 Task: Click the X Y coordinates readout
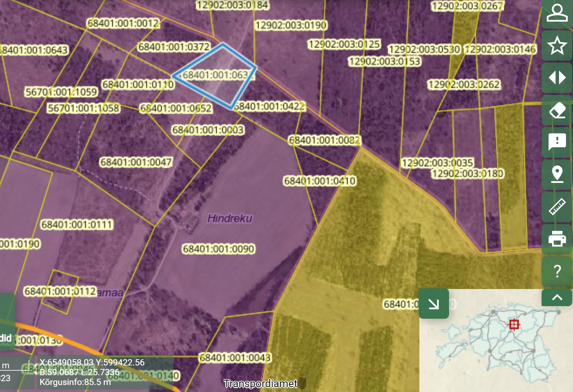92,362
